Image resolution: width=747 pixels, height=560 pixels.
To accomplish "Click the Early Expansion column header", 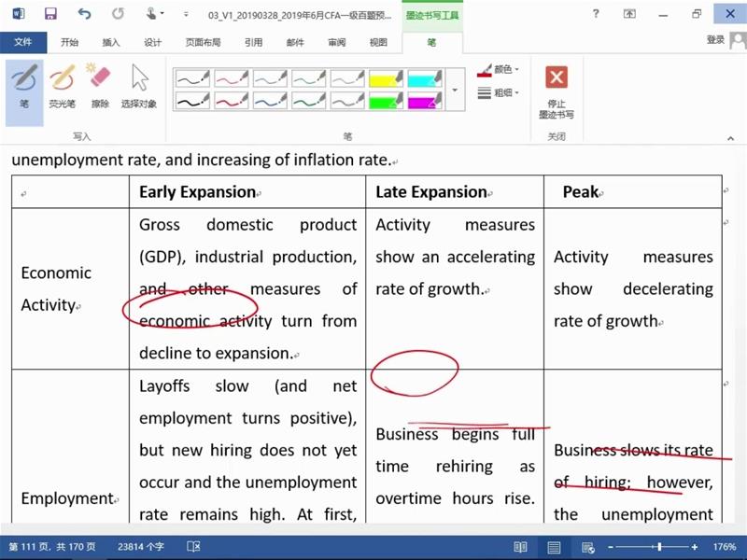I will (198, 192).
